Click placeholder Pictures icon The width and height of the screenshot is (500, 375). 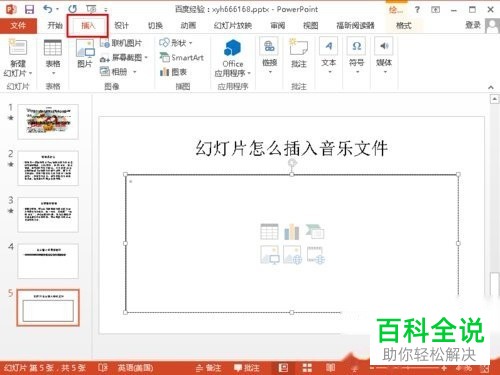269,255
